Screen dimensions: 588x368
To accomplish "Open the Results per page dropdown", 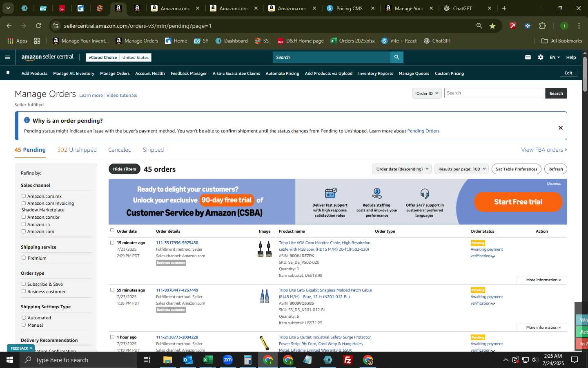I will 461,169.
